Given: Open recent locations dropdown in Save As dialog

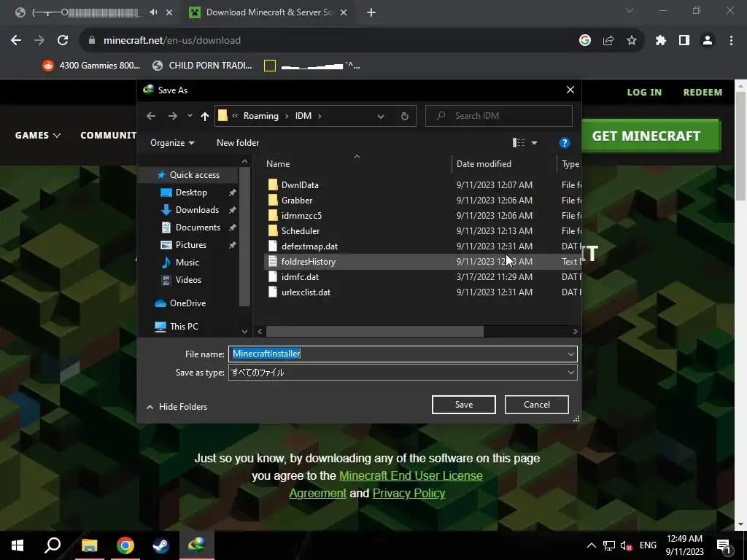Looking at the screenshot, I should (x=190, y=116).
